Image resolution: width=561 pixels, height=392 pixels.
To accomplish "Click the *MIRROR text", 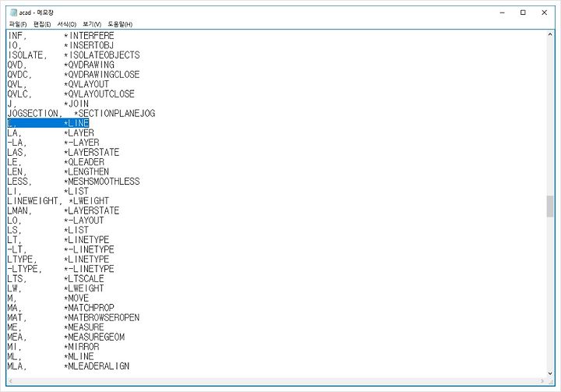I will [81, 347].
